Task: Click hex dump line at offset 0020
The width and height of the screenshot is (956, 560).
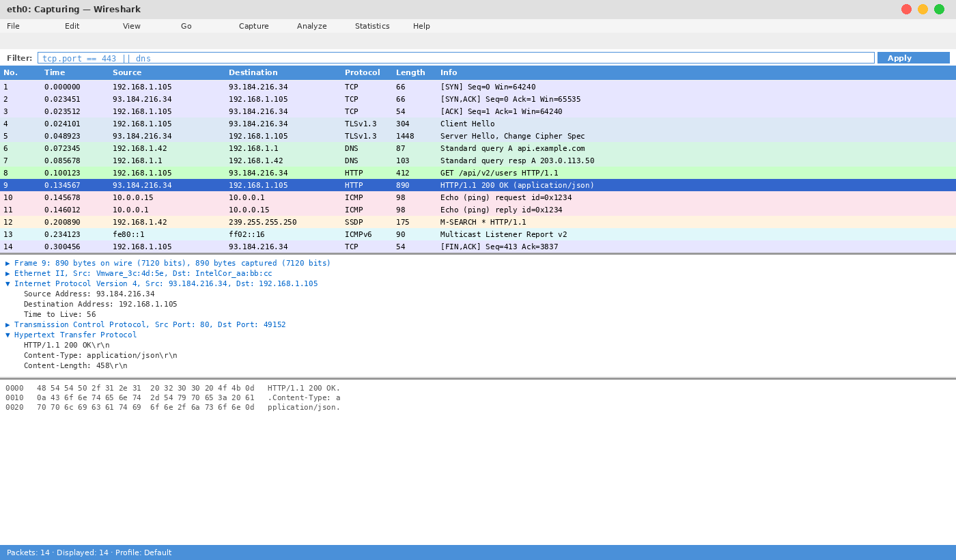Action: [173, 407]
